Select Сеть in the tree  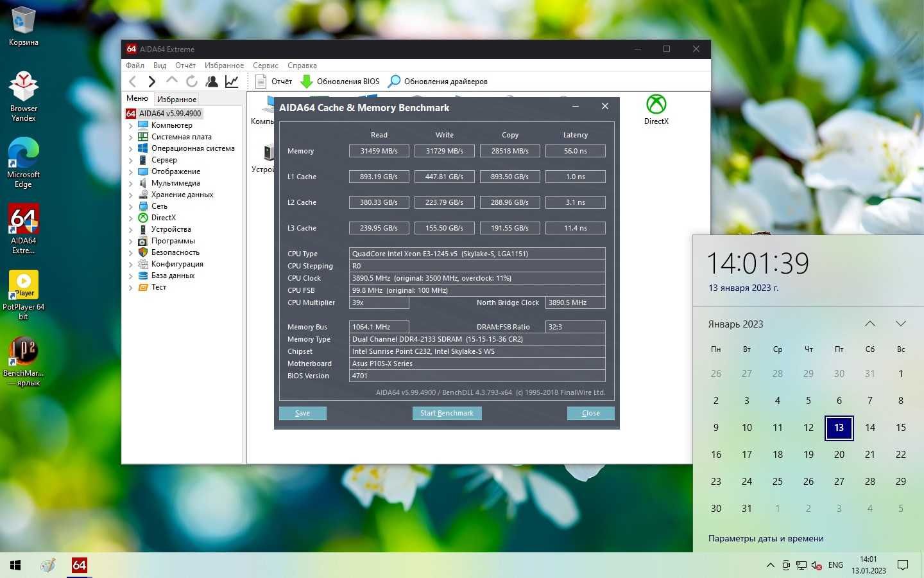[159, 206]
